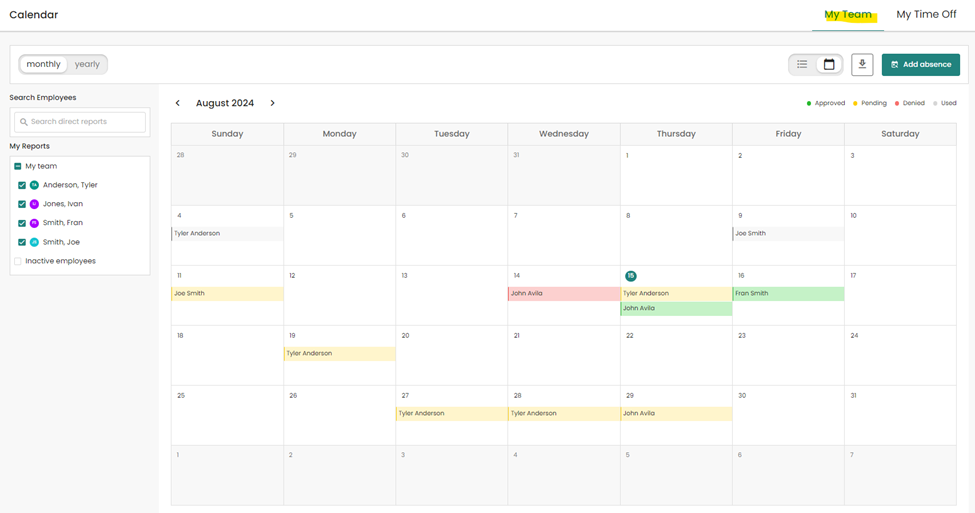Collapse the My team tree group
Viewport: 975px width, 513px height.
pos(18,166)
